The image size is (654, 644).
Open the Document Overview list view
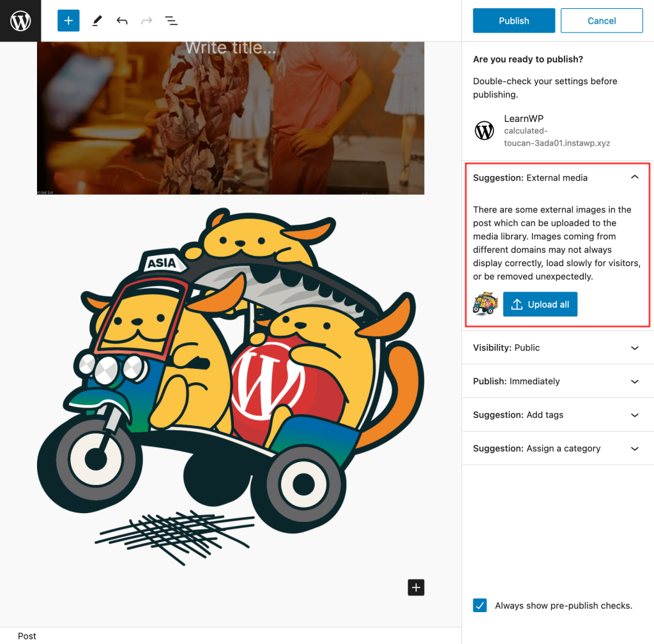[x=171, y=20]
